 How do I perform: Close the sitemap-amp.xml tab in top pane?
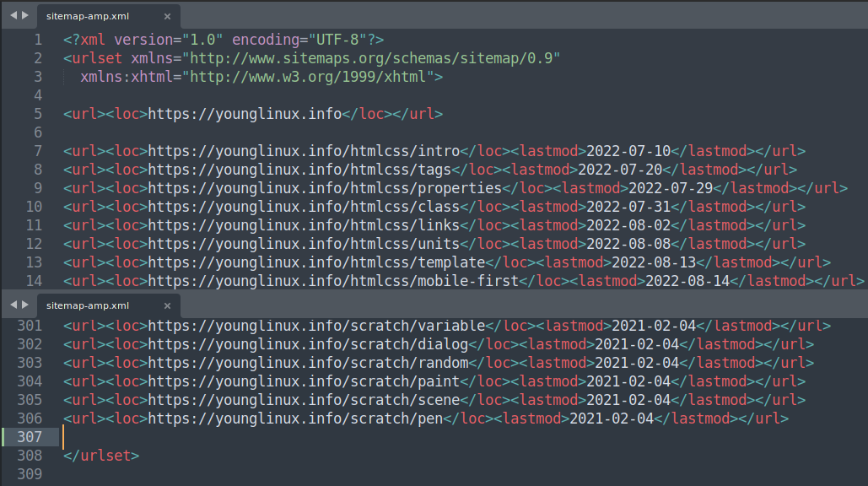[x=167, y=16]
